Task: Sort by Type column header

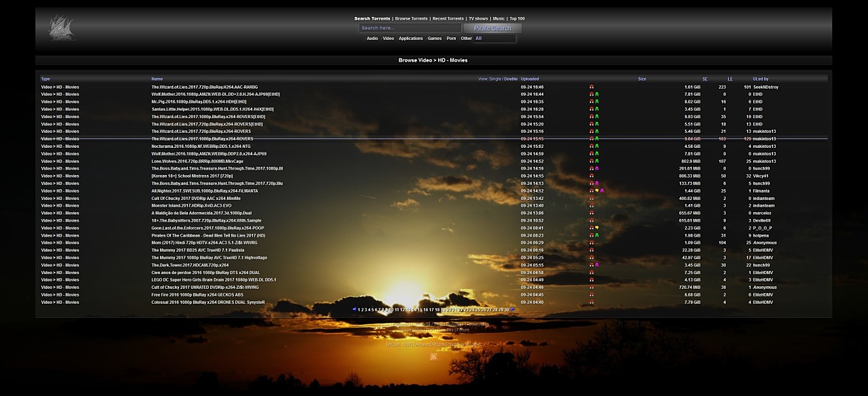Action: (x=45, y=79)
